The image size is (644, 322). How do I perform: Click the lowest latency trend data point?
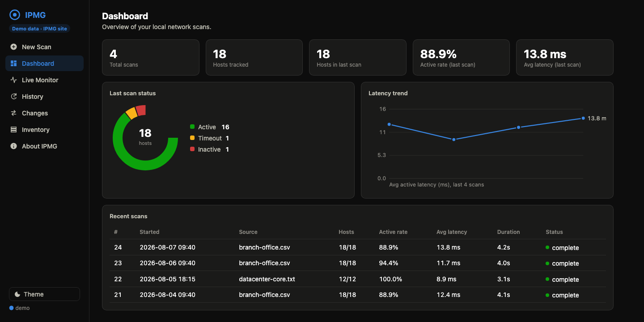[x=453, y=140]
